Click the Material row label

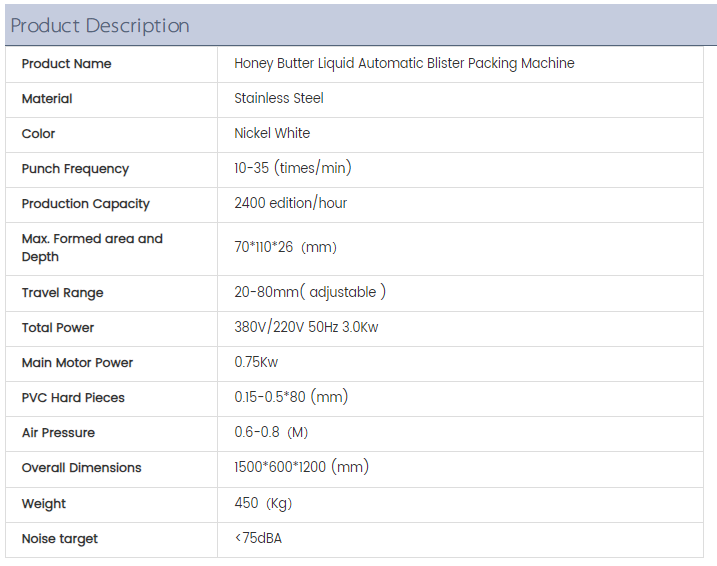[47, 99]
